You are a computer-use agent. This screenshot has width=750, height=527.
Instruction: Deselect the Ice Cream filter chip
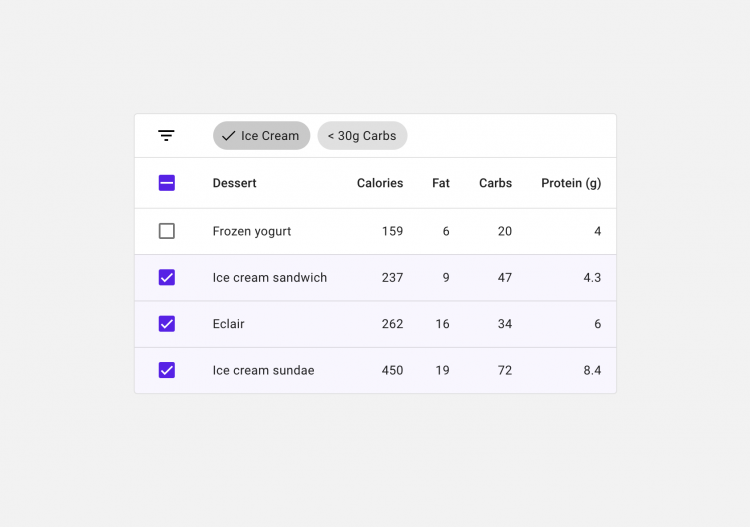[262, 135]
